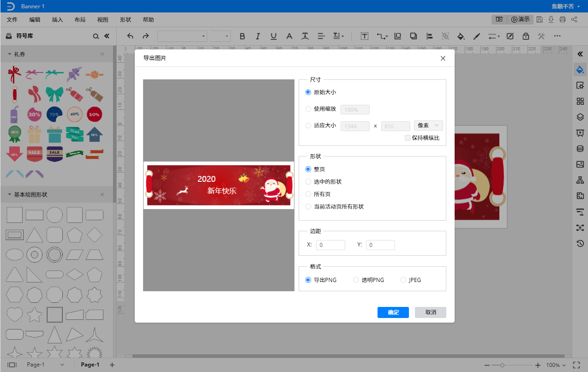
Task: Enable the 保持横纵比 checkbox
Action: pyautogui.click(x=408, y=138)
